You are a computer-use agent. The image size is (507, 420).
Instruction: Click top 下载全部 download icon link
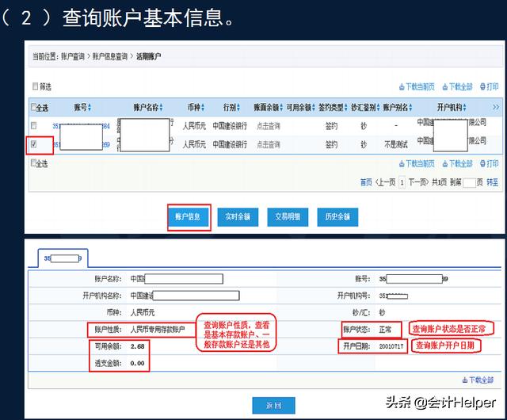tap(457, 86)
